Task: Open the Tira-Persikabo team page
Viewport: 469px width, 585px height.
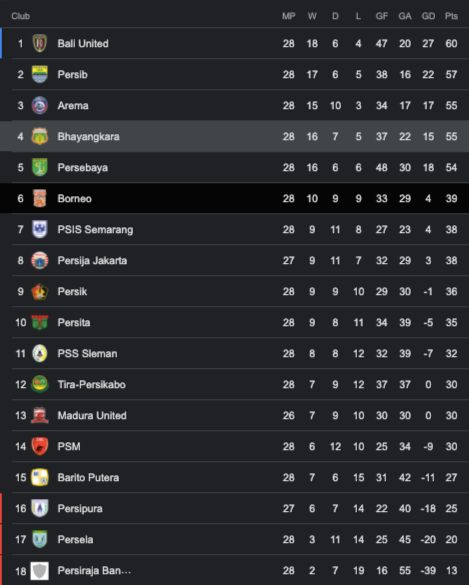Action: (91, 384)
